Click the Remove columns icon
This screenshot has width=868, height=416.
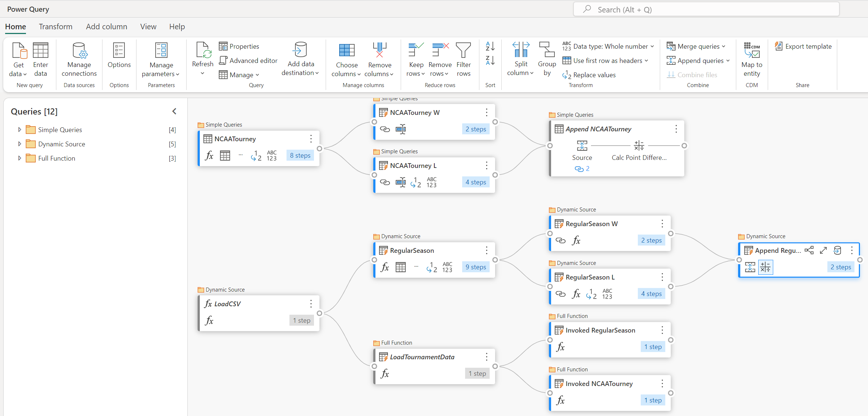coord(379,50)
